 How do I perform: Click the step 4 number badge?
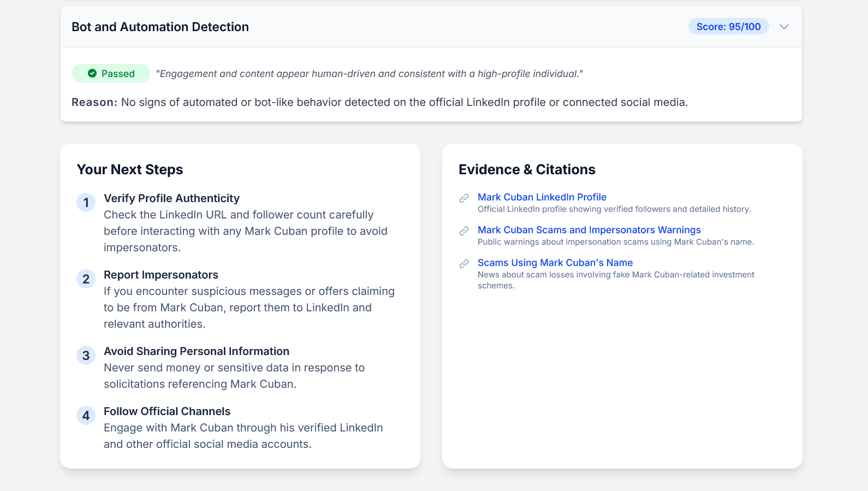[86, 416]
